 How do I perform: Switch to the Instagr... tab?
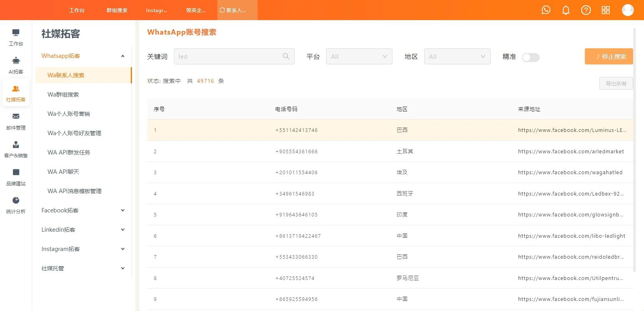click(x=157, y=10)
